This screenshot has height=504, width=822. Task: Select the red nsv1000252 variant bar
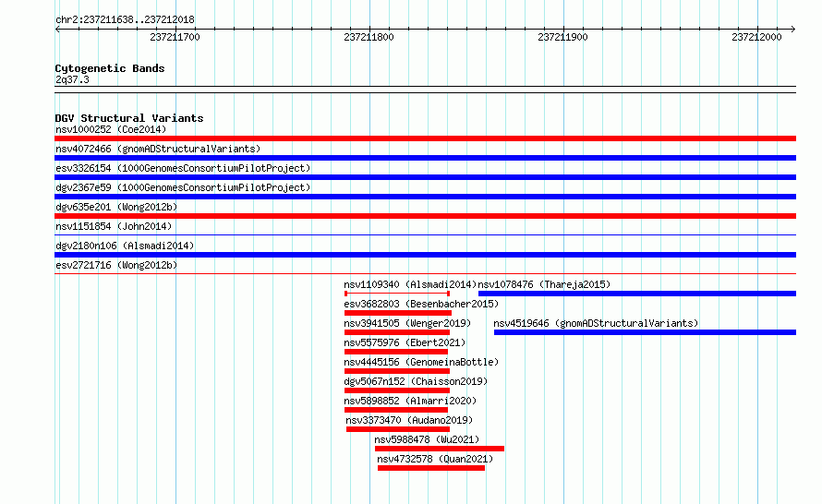pyautogui.click(x=425, y=138)
